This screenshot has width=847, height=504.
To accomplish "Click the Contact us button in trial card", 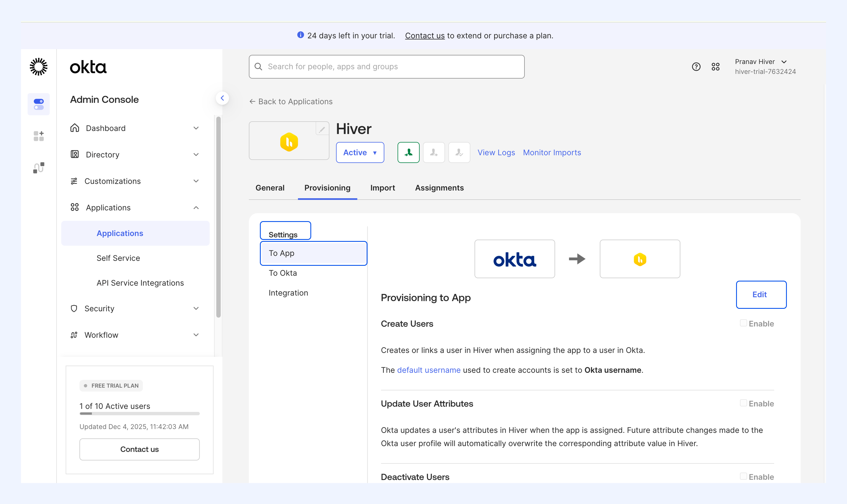I will 140,449.
